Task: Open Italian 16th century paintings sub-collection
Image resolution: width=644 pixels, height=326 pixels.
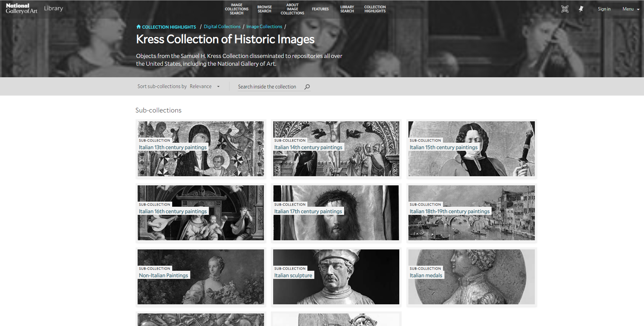Action: click(x=201, y=213)
